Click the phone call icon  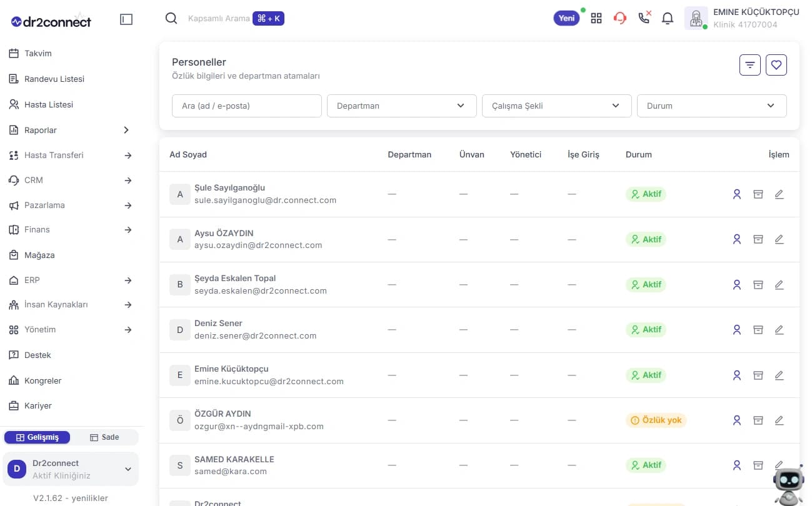(x=644, y=17)
